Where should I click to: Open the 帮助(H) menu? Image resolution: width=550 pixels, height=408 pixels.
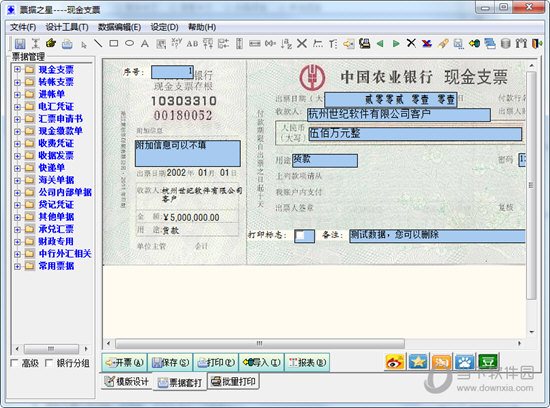click(202, 27)
